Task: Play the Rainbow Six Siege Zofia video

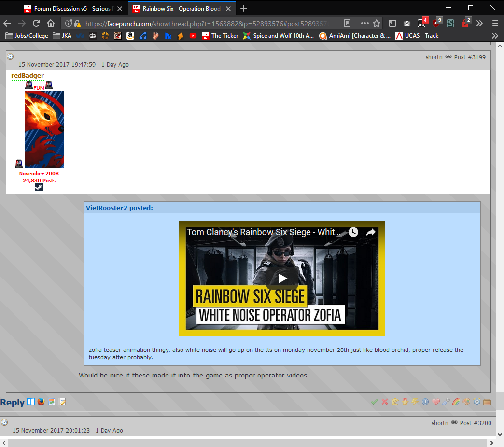Action: pyautogui.click(x=282, y=279)
